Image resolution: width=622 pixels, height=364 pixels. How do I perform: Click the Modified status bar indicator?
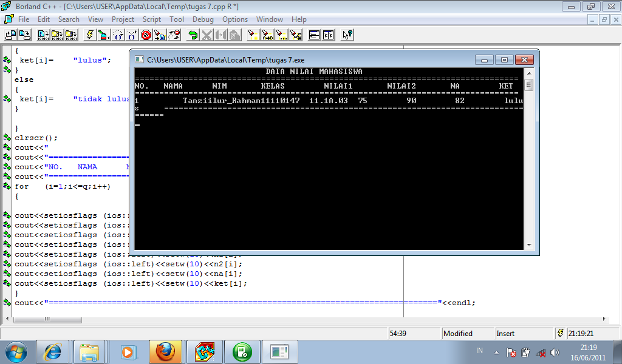point(458,334)
